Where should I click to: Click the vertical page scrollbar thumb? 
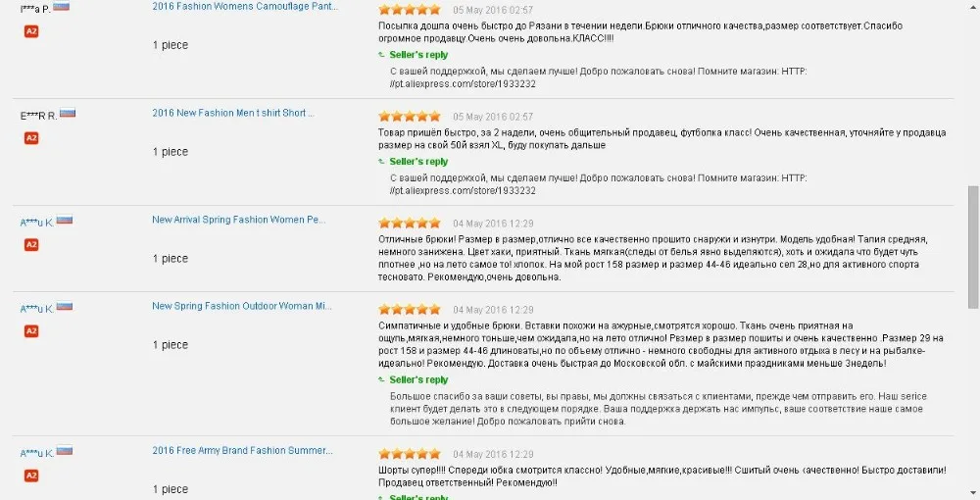[x=973, y=247]
